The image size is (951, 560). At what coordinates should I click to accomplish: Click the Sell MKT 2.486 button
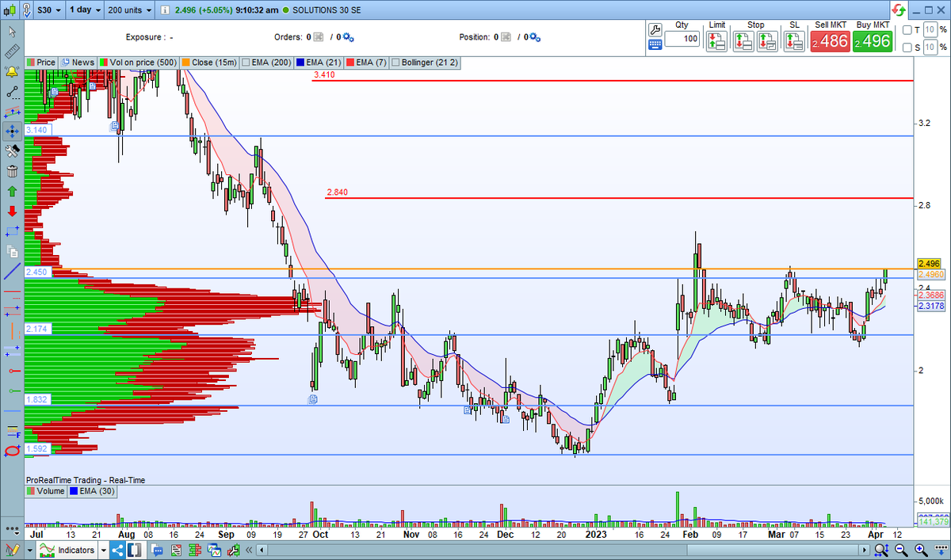click(830, 41)
